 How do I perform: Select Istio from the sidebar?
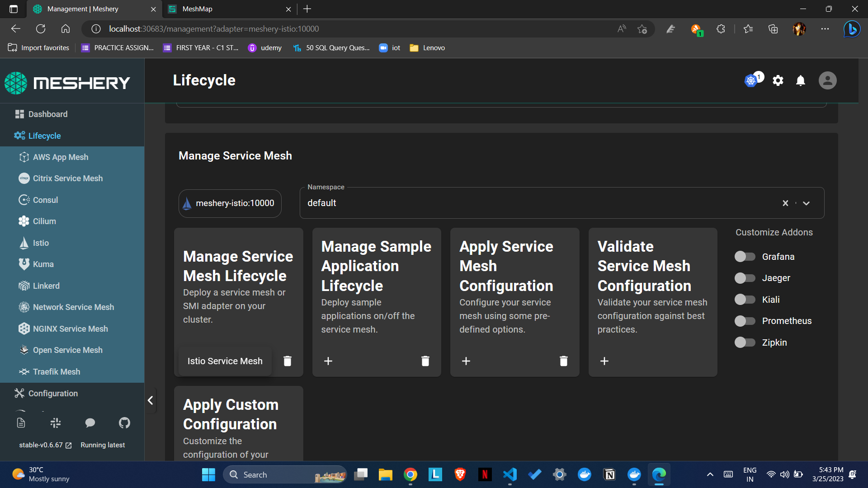tap(40, 243)
